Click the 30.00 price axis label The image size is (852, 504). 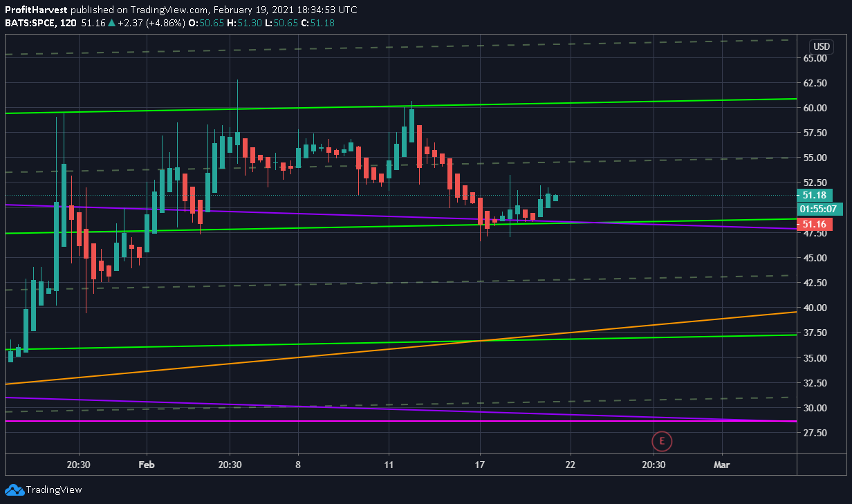(x=815, y=408)
